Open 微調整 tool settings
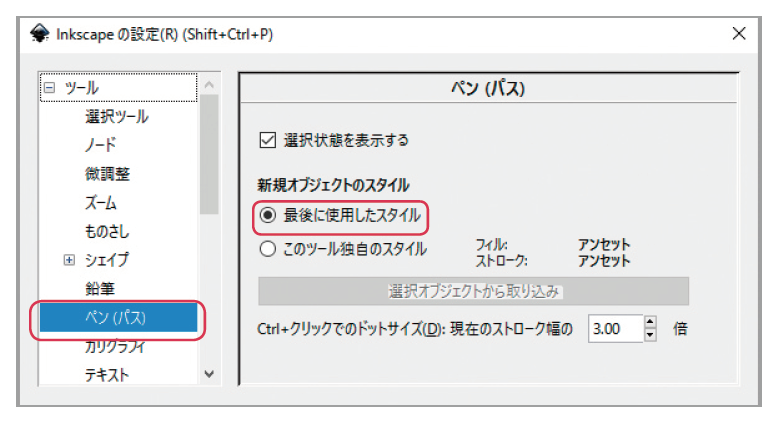This screenshot has width=778, height=423. (x=107, y=174)
